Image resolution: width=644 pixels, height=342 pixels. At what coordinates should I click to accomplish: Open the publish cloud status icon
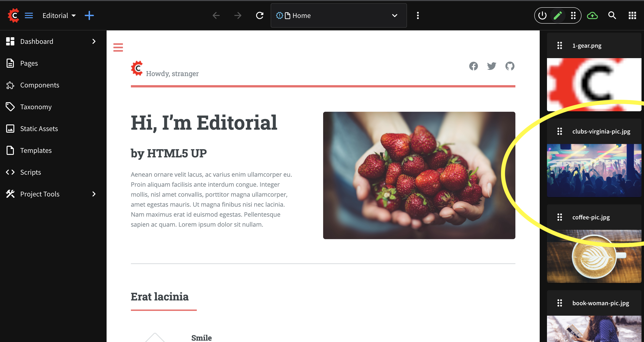click(x=592, y=15)
